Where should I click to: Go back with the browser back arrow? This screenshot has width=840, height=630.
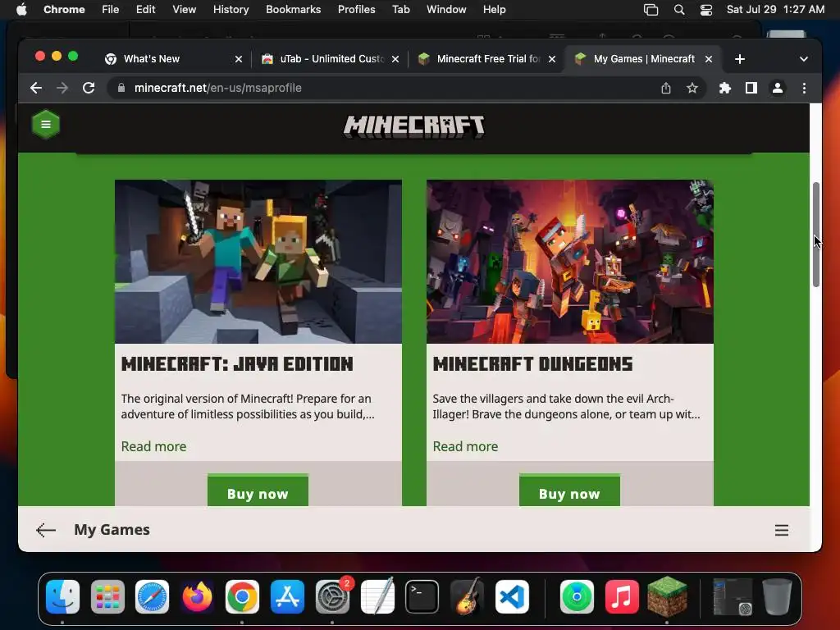pos(36,88)
